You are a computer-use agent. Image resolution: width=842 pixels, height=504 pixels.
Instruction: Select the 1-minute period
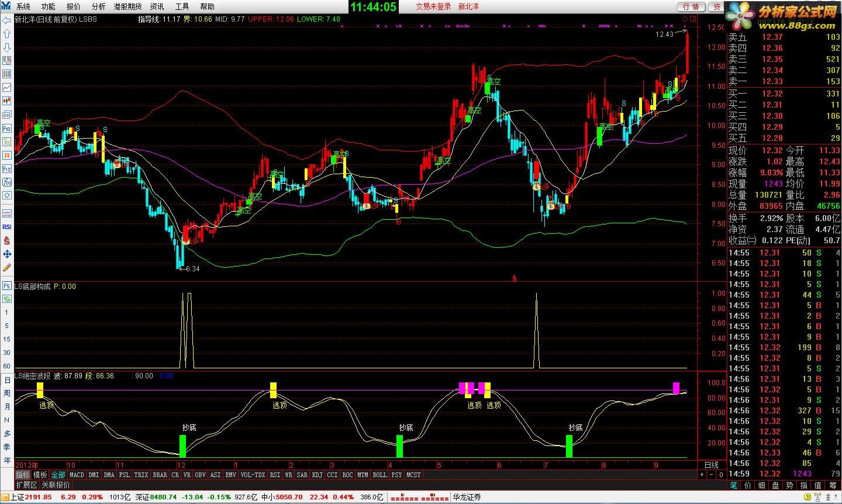pyautogui.click(x=7, y=313)
